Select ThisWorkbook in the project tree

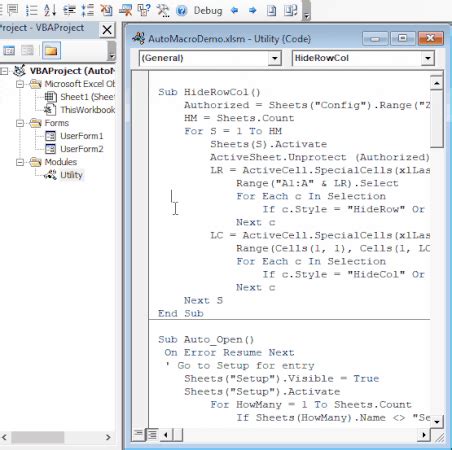click(87, 110)
